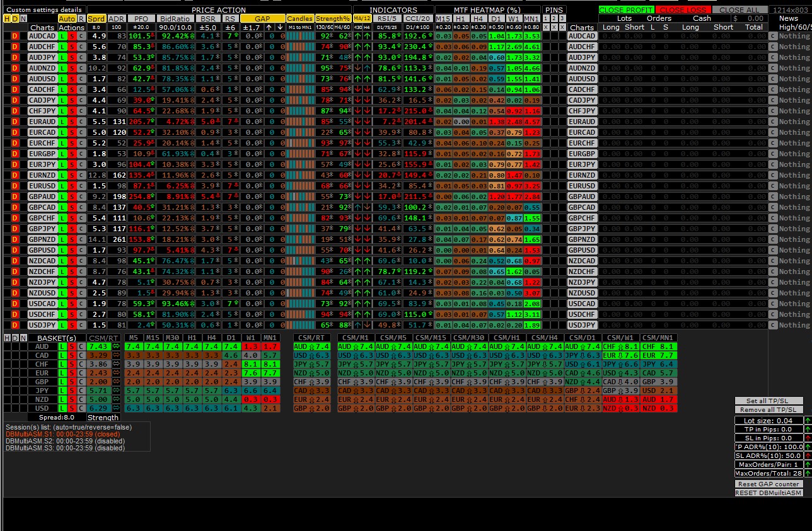The height and width of the screenshot is (531, 812).
Task: Toggle PINS column 1
Action: coord(546,18)
